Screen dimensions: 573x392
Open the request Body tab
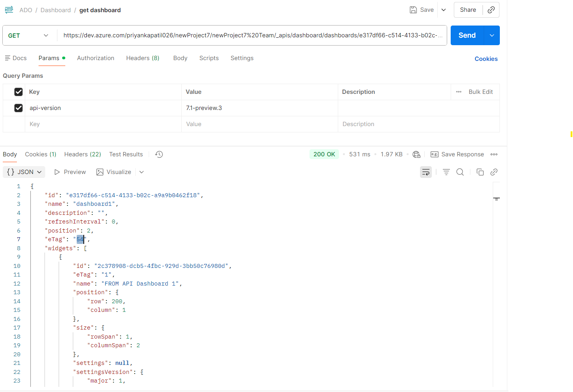[180, 58]
